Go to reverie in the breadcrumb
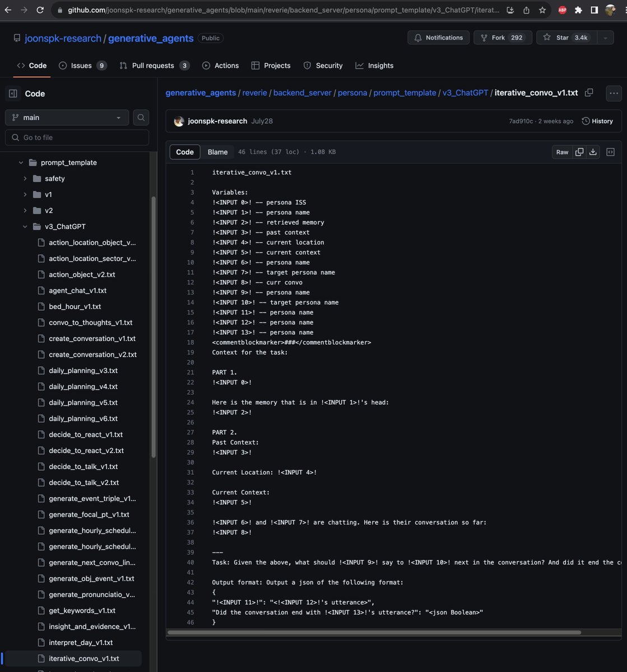Image resolution: width=627 pixels, height=672 pixels. pos(254,93)
